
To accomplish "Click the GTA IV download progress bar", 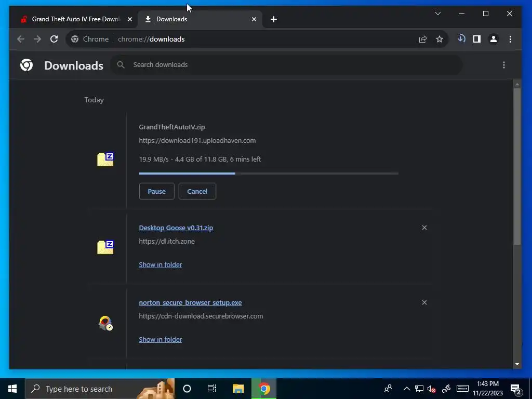I will 269,174.
